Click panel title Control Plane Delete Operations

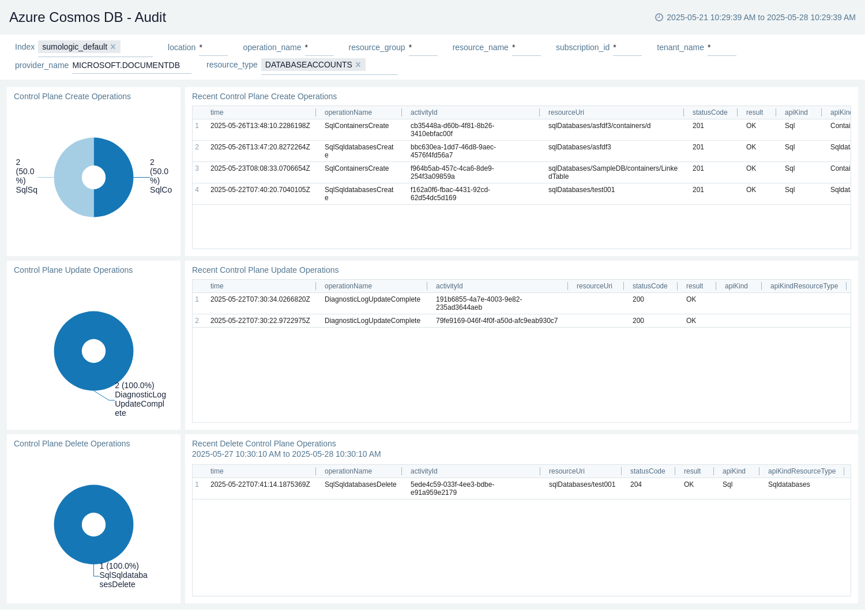coord(72,444)
